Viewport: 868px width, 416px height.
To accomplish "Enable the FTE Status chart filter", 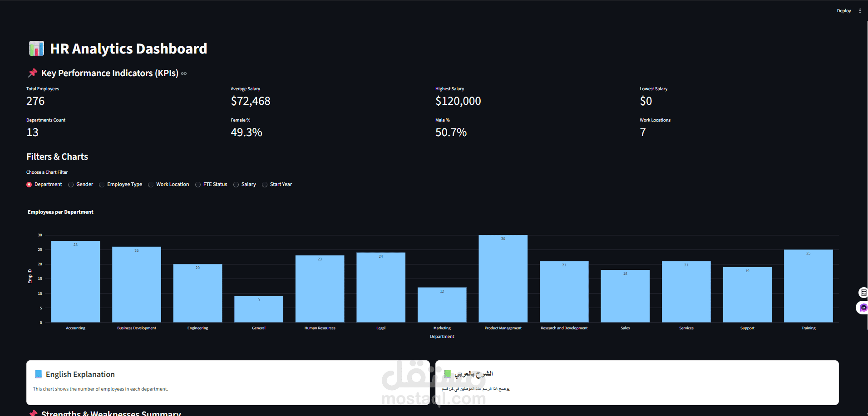I will point(198,184).
